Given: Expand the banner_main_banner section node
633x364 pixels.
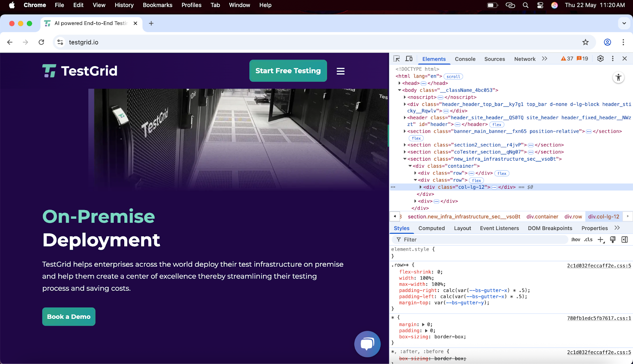Looking at the screenshot, I should (405, 131).
